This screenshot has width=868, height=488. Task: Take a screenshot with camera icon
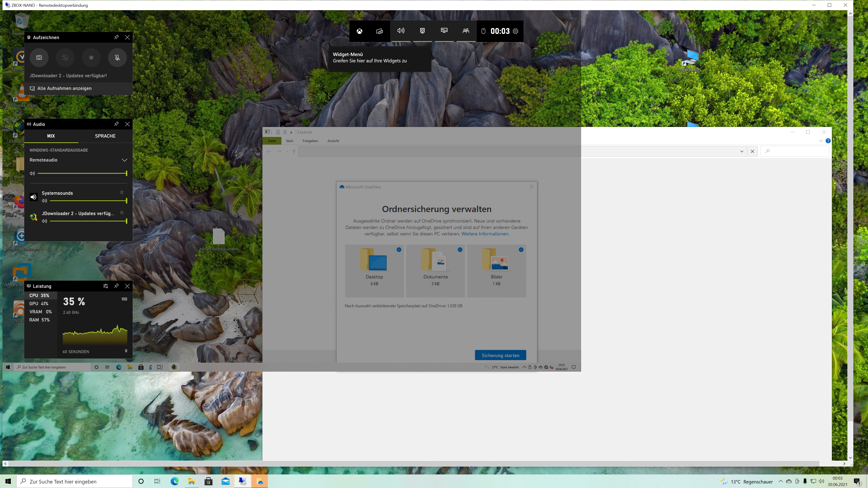pos(39,58)
